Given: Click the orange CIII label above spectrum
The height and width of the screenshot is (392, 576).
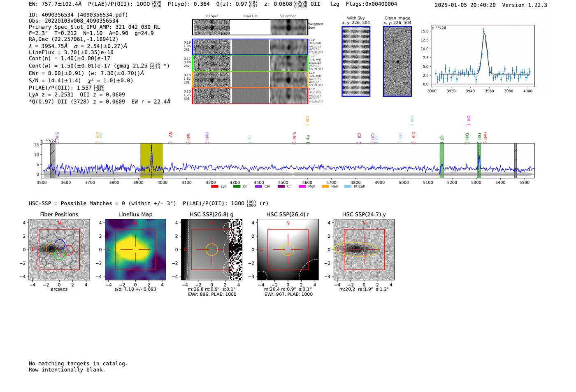Looking at the screenshot, I should pyautogui.click(x=307, y=121).
